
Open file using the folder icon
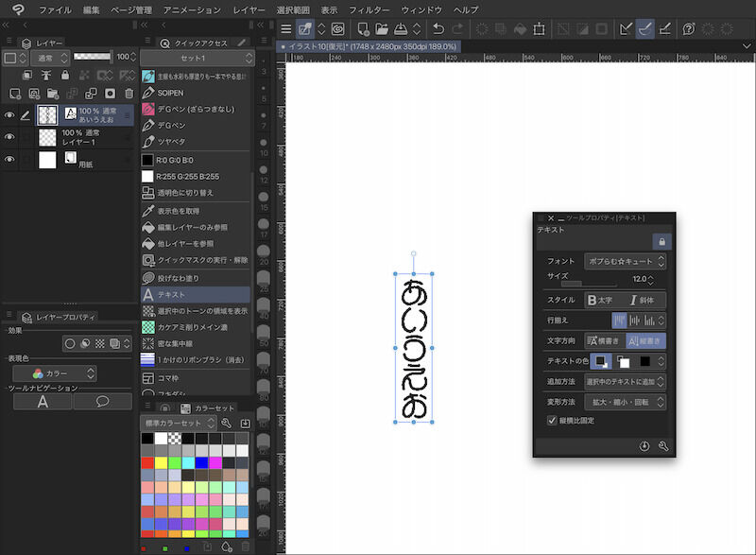pos(382,29)
